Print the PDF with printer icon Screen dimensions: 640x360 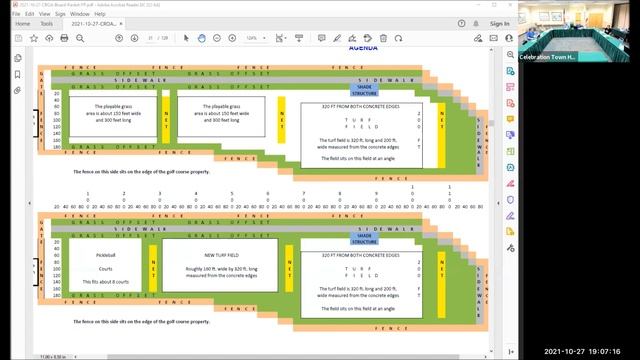(64, 38)
